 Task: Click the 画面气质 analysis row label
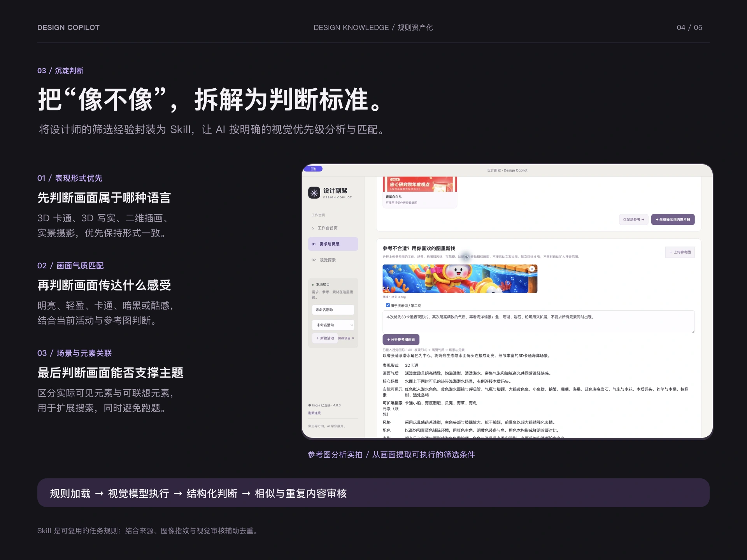click(390, 373)
